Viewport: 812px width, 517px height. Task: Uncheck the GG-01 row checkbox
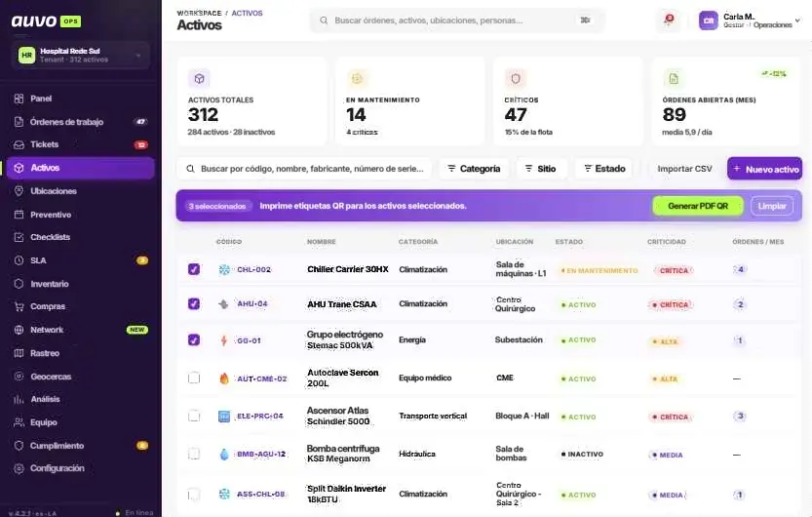click(194, 339)
